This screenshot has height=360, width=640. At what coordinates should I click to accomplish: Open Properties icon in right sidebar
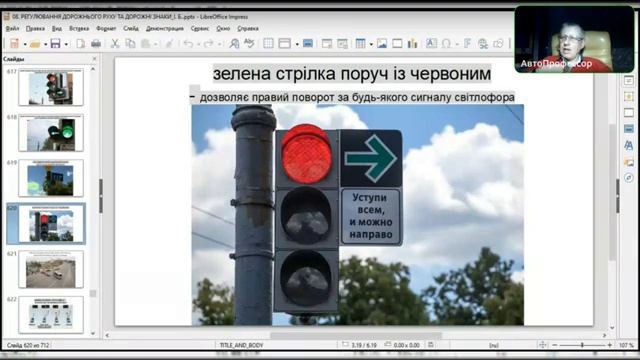pyautogui.click(x=629, y=80)
